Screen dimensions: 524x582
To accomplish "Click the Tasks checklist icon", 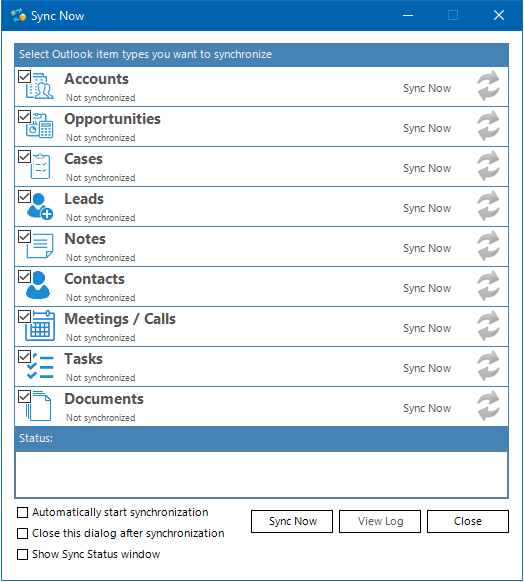I will point(40,366).
